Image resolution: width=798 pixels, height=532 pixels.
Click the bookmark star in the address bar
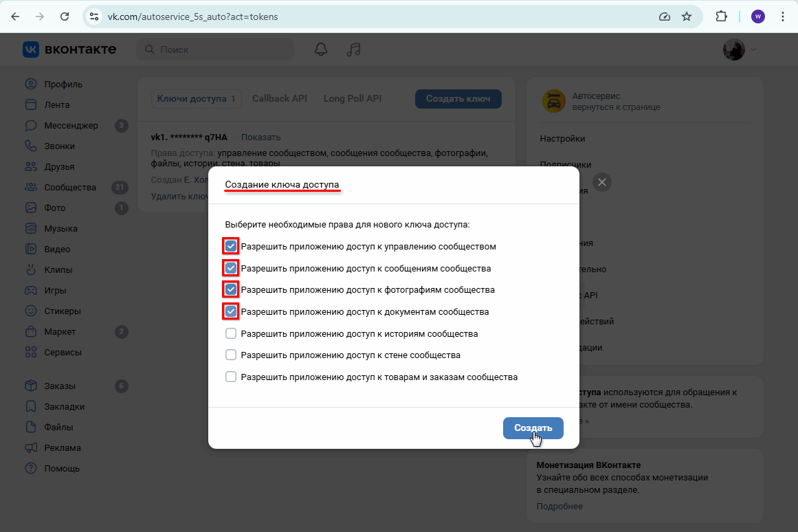pyautogui.click(x=687, y=16)
